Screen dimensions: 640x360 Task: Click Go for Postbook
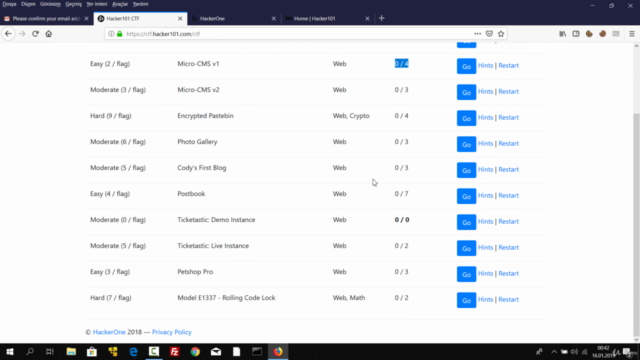point(466,196)
